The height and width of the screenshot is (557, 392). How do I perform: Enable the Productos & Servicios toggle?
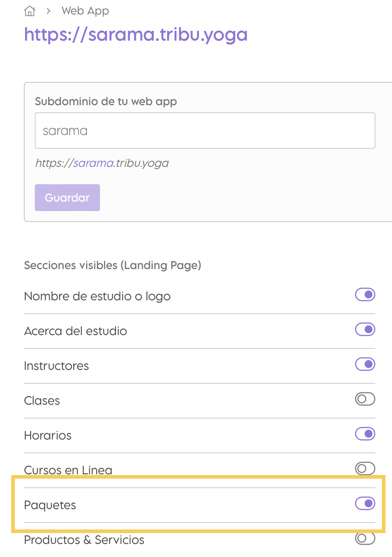[x=365, y=538]
